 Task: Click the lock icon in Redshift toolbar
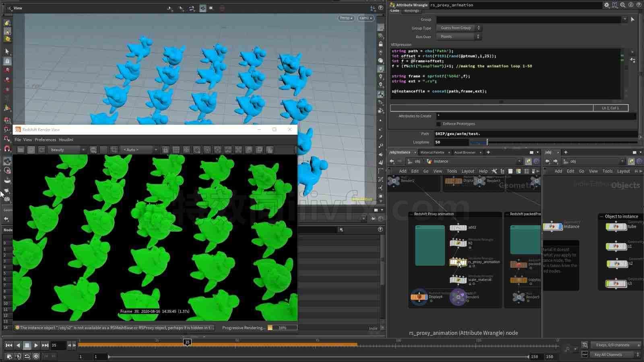[165, 150]
